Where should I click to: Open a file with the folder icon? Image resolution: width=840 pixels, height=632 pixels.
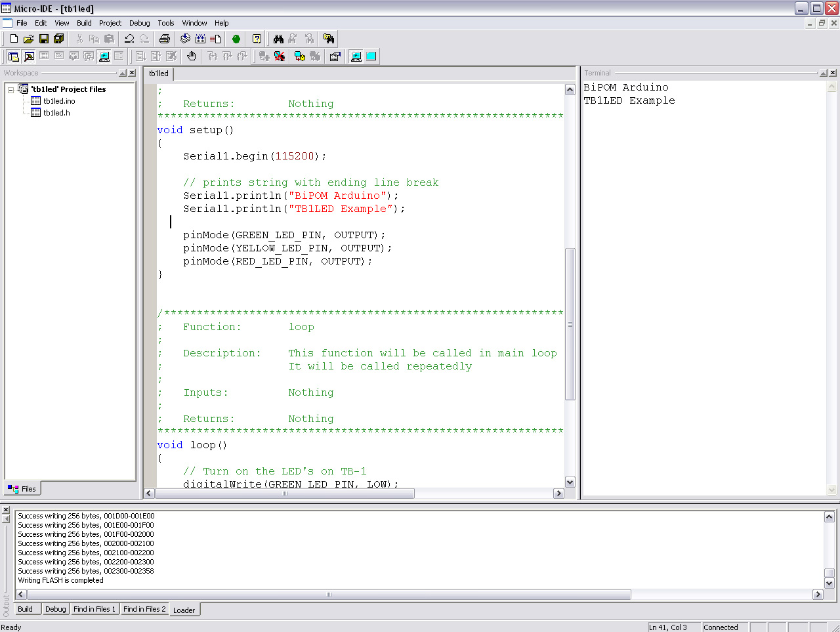point(28,39)
